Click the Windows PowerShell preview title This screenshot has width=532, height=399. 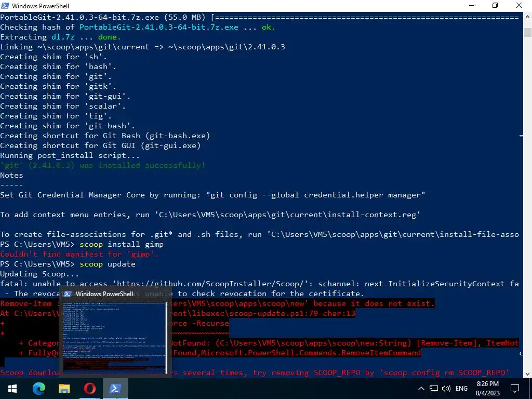104,294
